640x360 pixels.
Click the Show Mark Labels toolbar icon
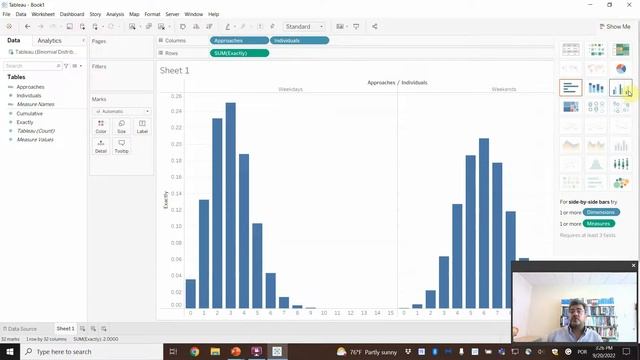coord(259,27)
